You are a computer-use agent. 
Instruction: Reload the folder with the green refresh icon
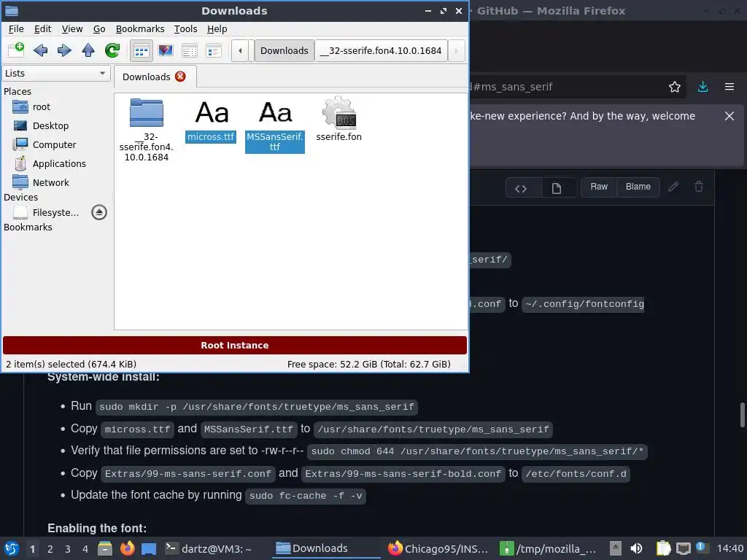112,50
